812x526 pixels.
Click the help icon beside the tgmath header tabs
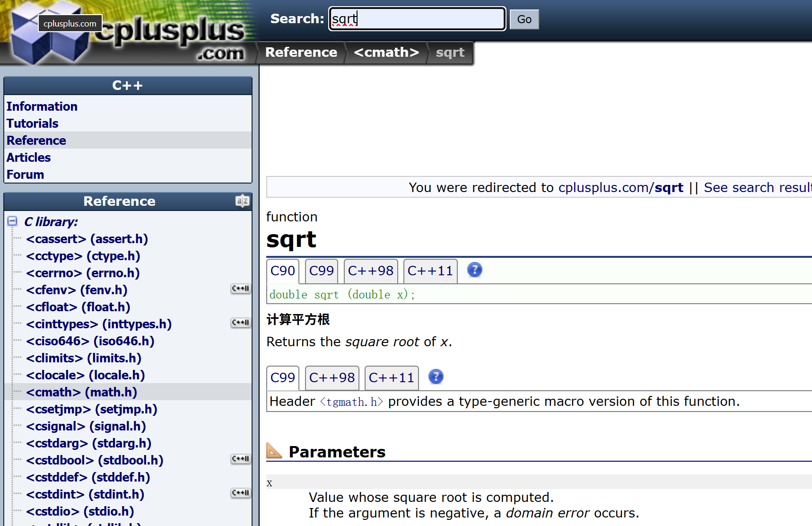pos(436,377)
